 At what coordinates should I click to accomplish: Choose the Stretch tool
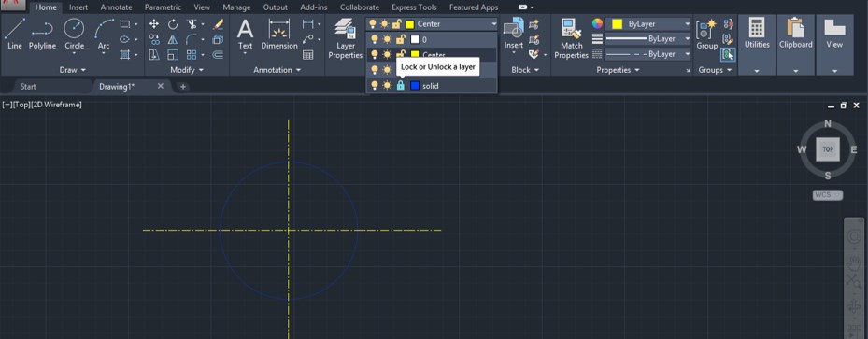pos(154,55)
